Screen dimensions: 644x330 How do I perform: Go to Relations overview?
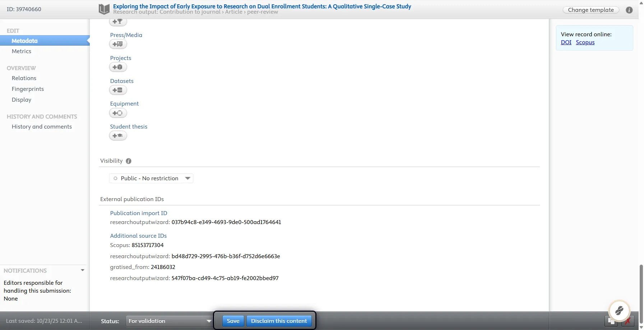[x=24, y=78]
